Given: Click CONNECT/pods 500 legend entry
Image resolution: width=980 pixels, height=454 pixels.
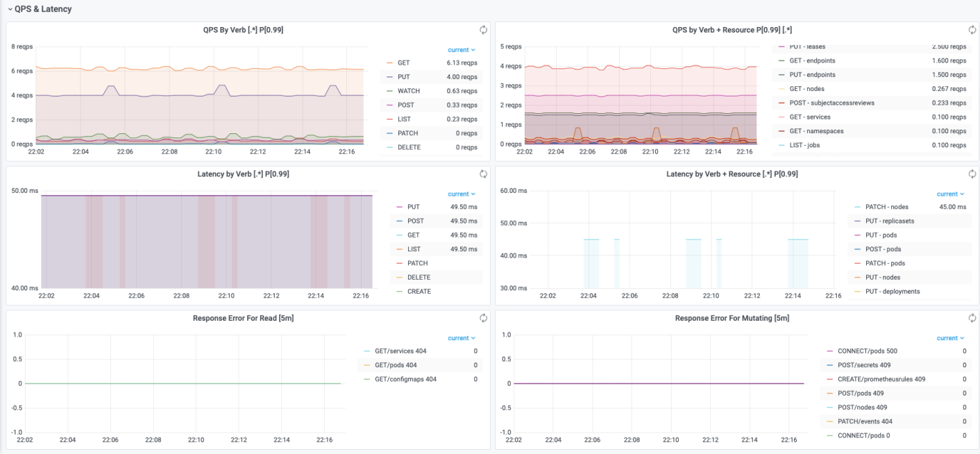Looking at the screenshot, I should click(x=867, y=351).
